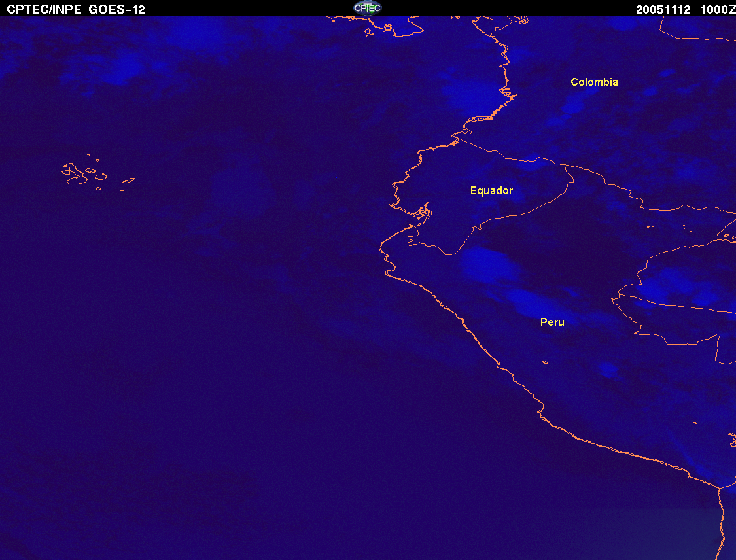
Task: Click the time stamp "1000Z"
Action: (x=718, y=9)
